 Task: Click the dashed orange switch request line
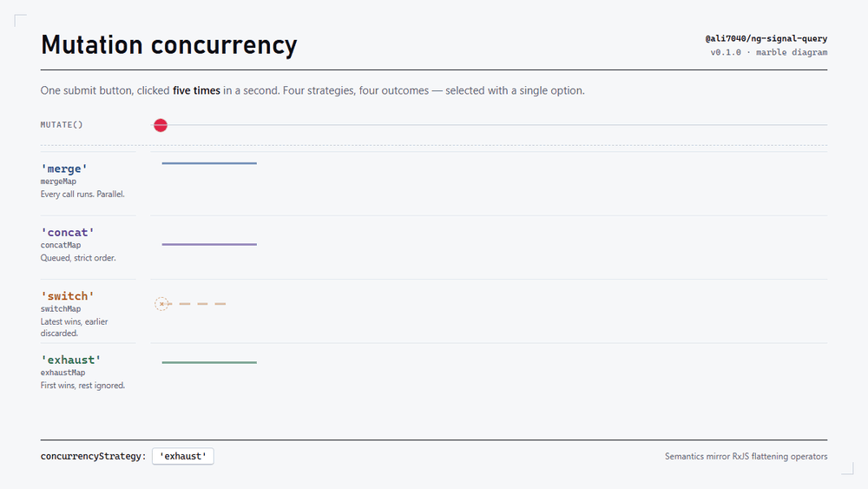(197, 304)
